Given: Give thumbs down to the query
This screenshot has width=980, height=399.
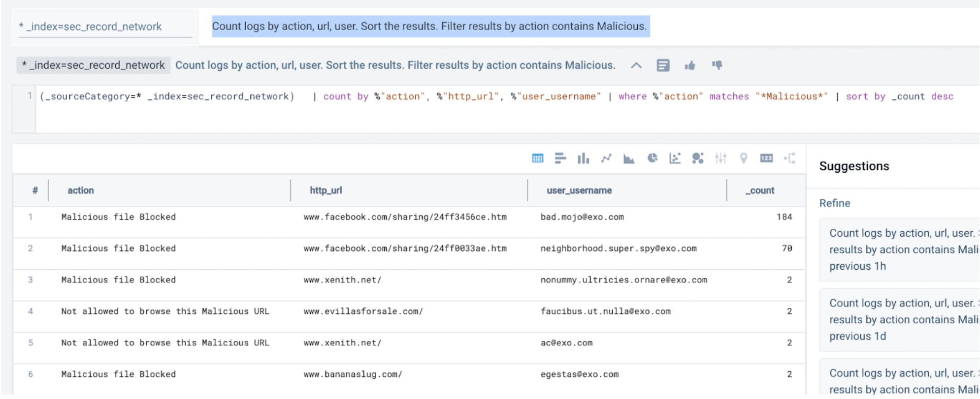Looking at the screenshot, I should tap(717, 65).
